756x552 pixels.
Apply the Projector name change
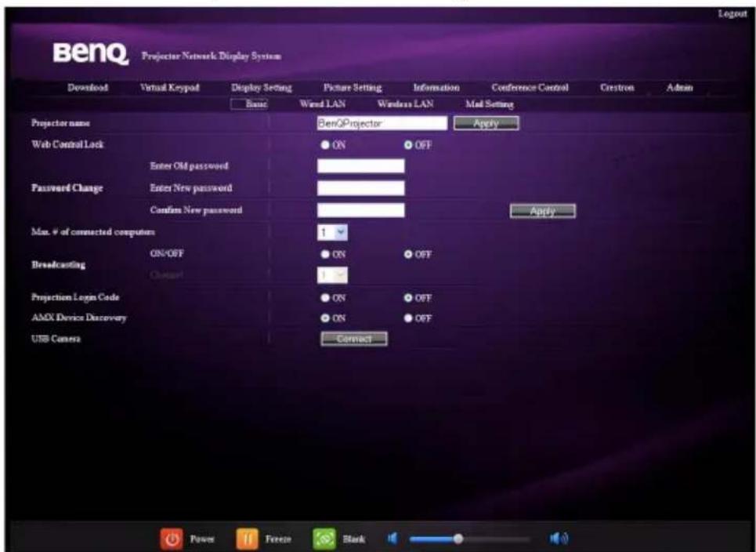click(x=487, y=123)
